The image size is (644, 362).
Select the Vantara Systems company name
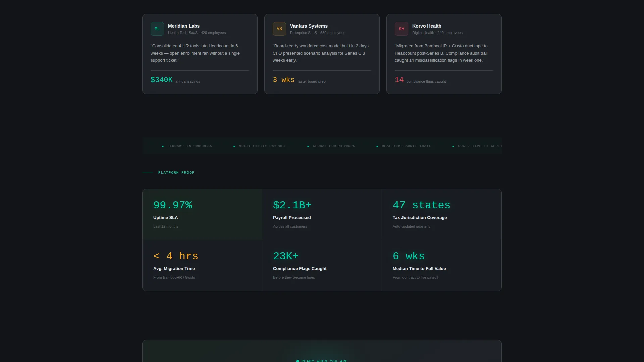pos(309,26)
